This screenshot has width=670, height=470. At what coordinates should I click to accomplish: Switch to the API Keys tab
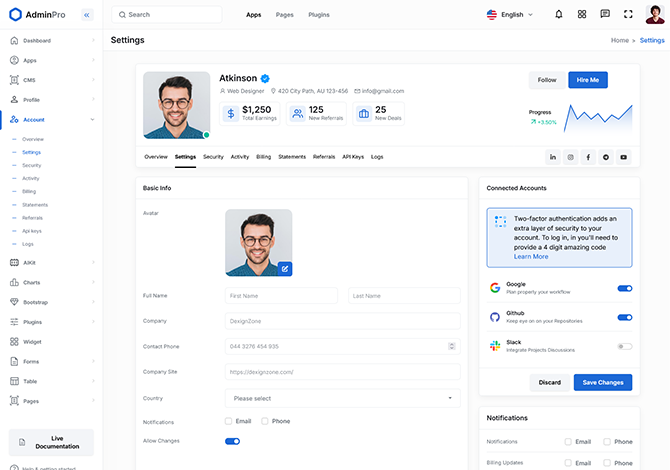point(353,157)
